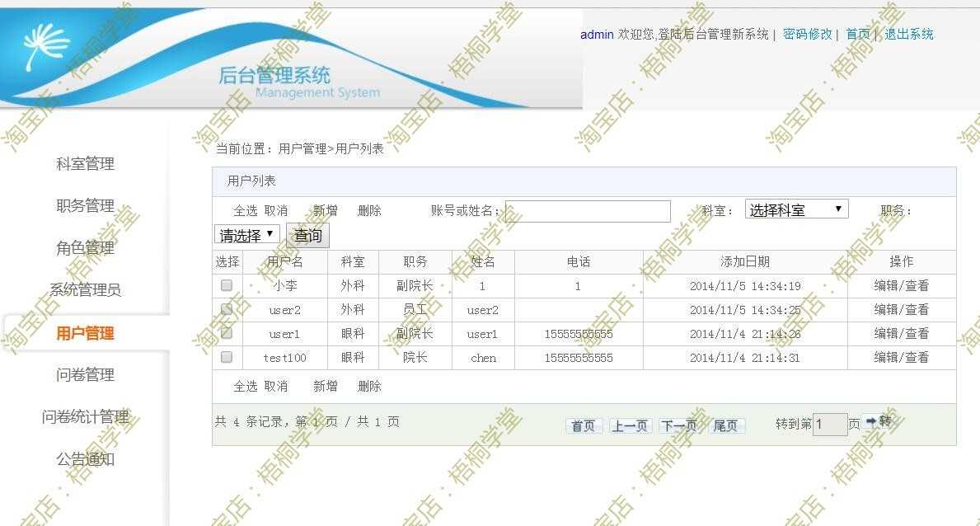Click the 退出系统 logout link

pos(909,35)
